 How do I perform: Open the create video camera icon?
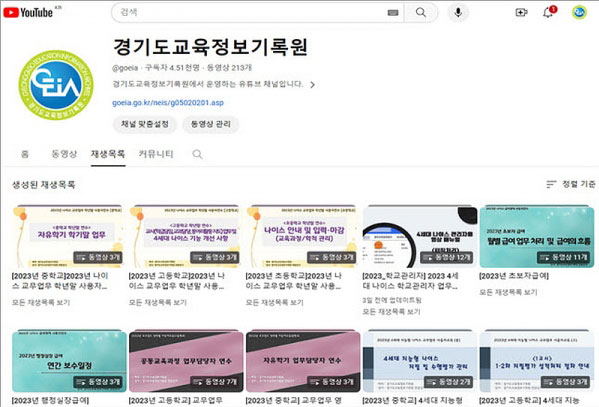[521, 13]
